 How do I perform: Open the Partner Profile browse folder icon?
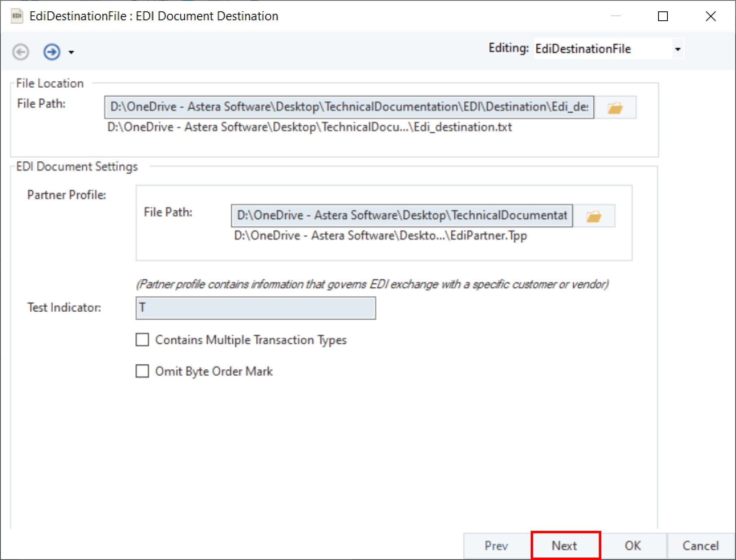coord(594,216)
